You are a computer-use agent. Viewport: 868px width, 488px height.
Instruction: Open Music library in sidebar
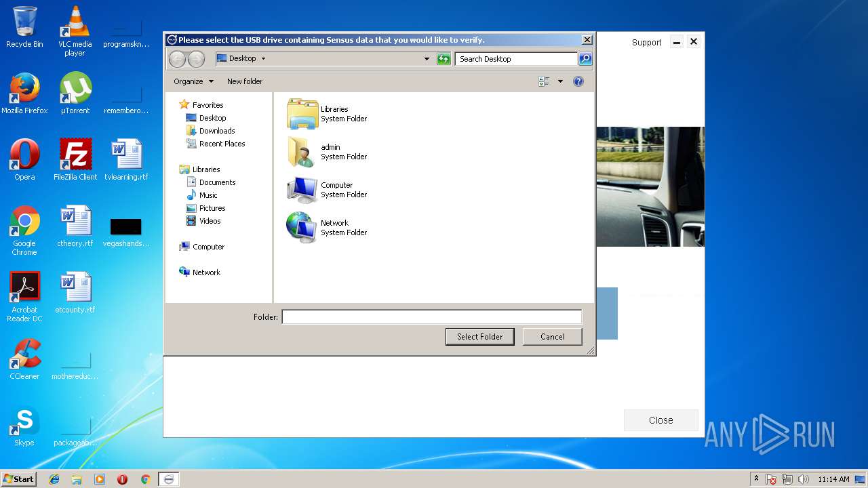click(x=201, y=195)
